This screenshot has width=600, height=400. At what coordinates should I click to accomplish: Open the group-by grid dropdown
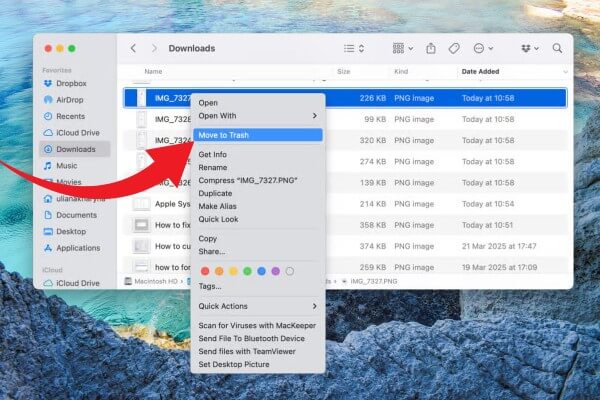403,48
